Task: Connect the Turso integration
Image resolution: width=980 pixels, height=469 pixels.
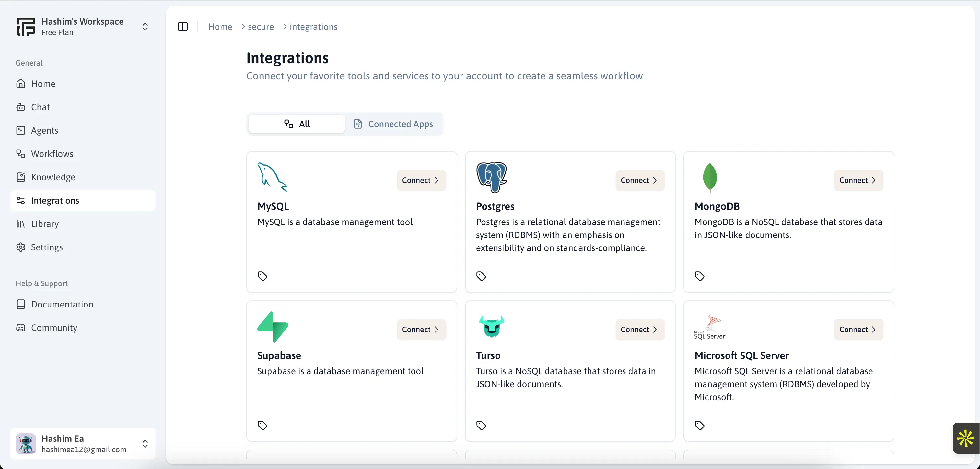Action: 640,330
